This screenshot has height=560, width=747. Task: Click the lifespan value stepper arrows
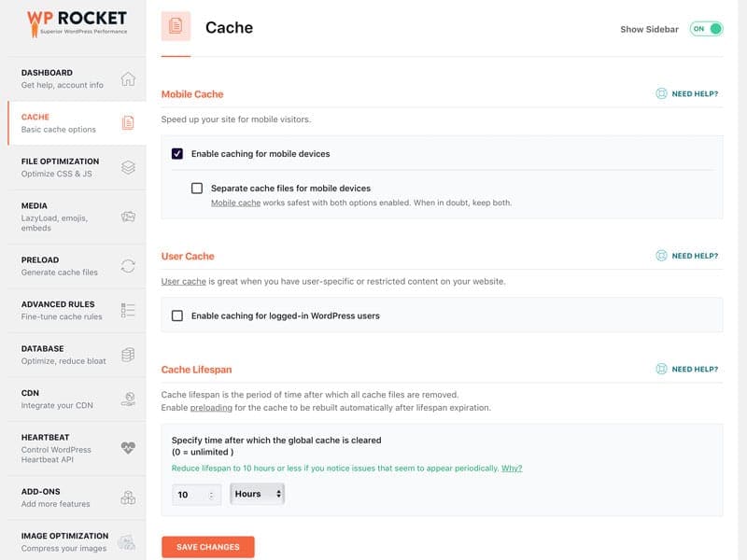tap(211, 495)
